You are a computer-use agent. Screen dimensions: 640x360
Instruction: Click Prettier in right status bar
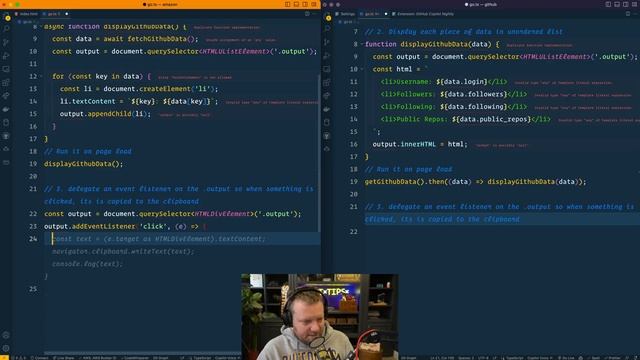coord(612,358)
